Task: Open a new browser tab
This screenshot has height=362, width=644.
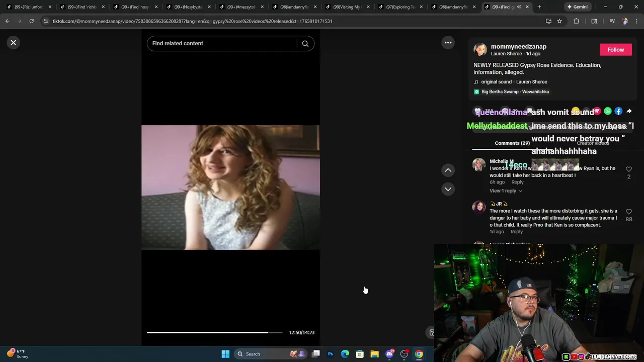Action: pyautogui.click(x=539, y=7)
